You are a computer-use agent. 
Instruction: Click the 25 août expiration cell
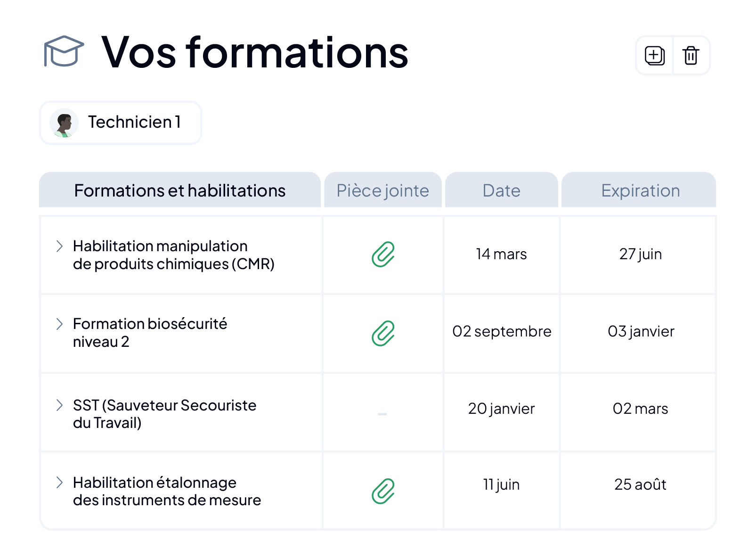point(639,485)
